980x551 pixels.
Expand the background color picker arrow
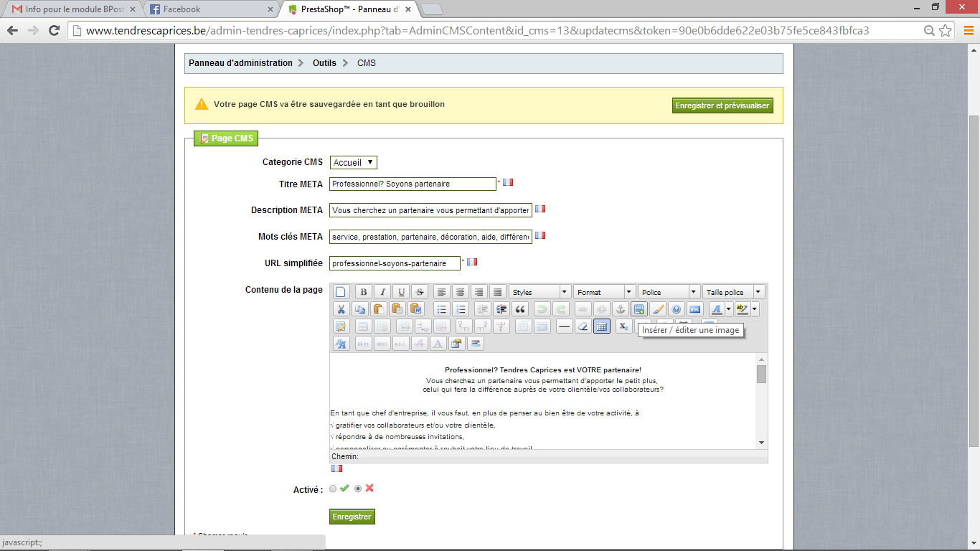[x=755, y=309]
